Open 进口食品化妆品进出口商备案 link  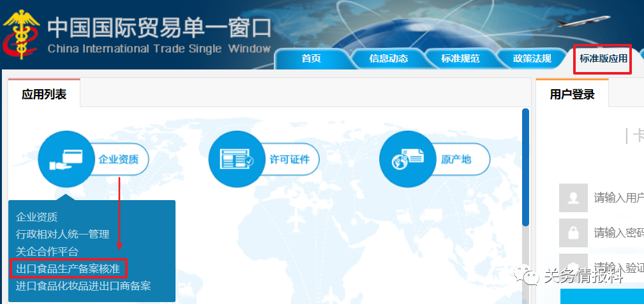coord(83,286)
